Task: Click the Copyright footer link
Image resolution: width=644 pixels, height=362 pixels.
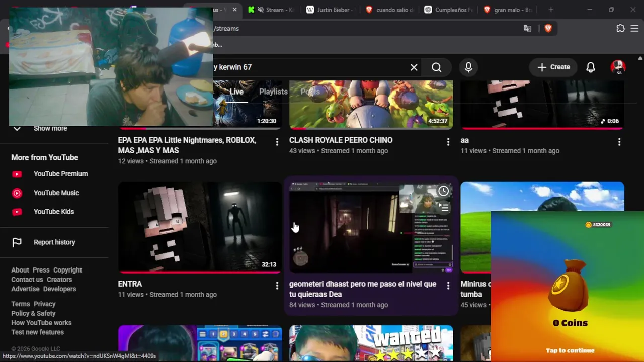Action: coord(67,270)
